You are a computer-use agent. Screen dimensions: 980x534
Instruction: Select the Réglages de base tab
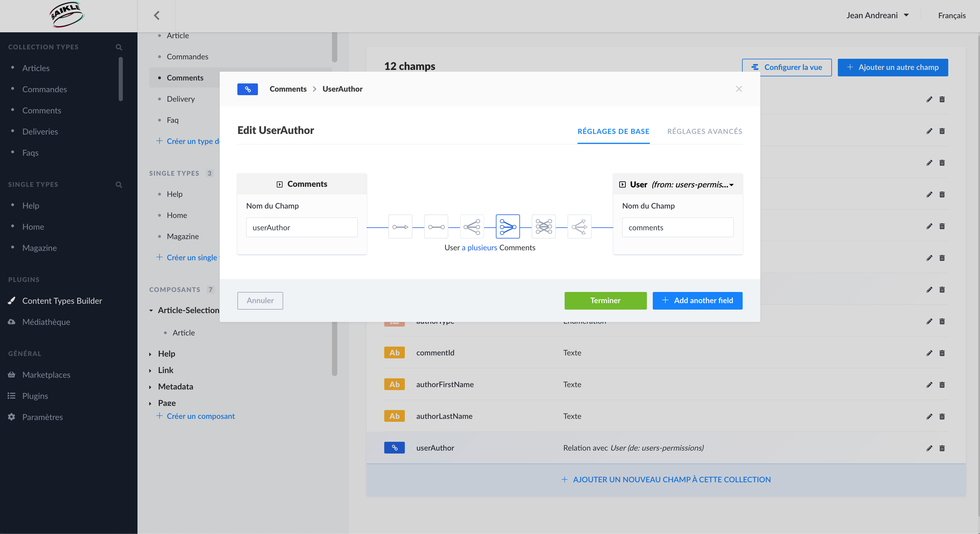click(x=613, y=132)
